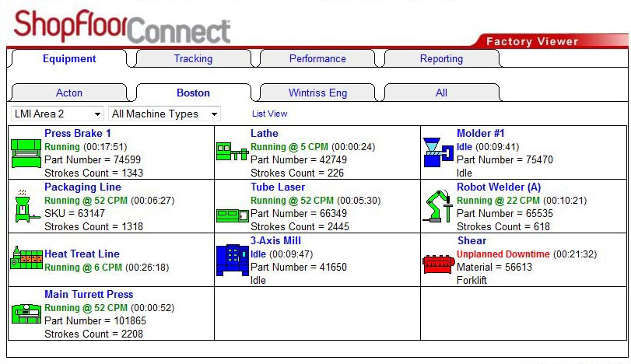Click 'Strokes Count = 1318' text
Viewport: 631px width, 364px height.
(x=94, y=226)
